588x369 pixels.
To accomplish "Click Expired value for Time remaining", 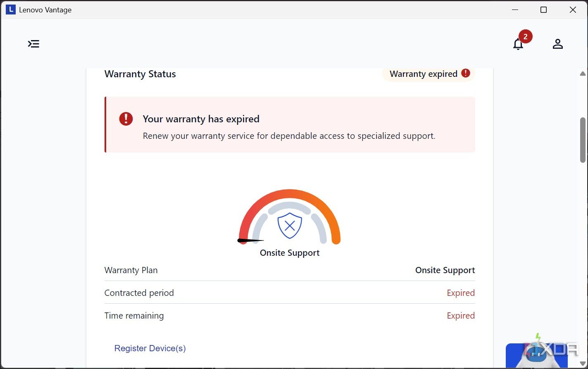I will click(x=461, y=316).
